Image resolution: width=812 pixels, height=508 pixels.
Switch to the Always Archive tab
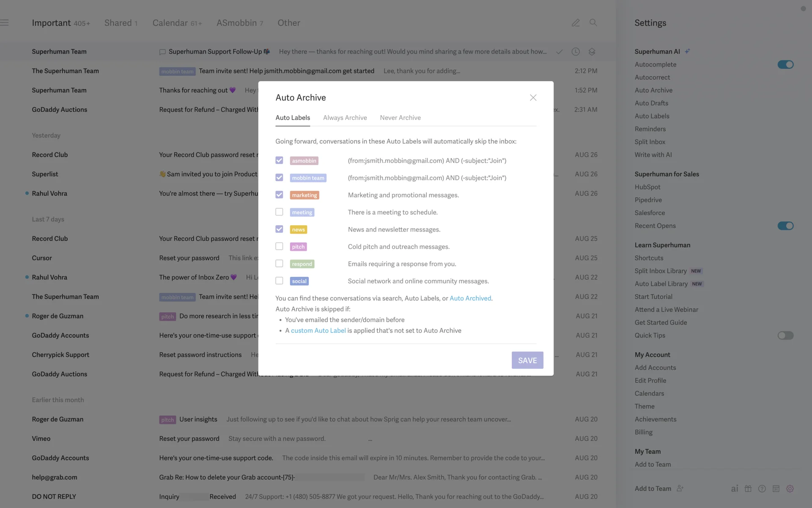pyautogui.click(x=345, y=118)
